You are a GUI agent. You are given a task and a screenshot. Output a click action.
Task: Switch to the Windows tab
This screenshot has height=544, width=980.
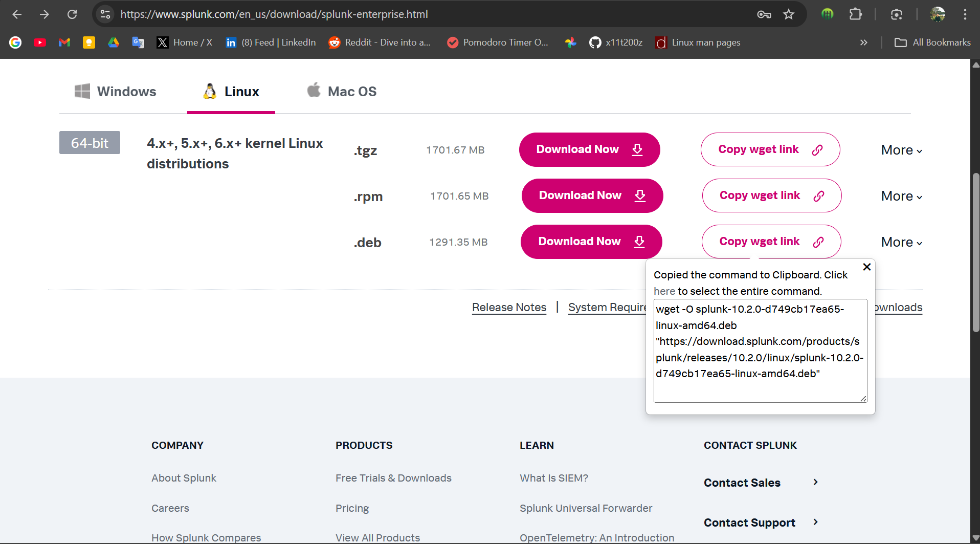(x=116, y=92)
